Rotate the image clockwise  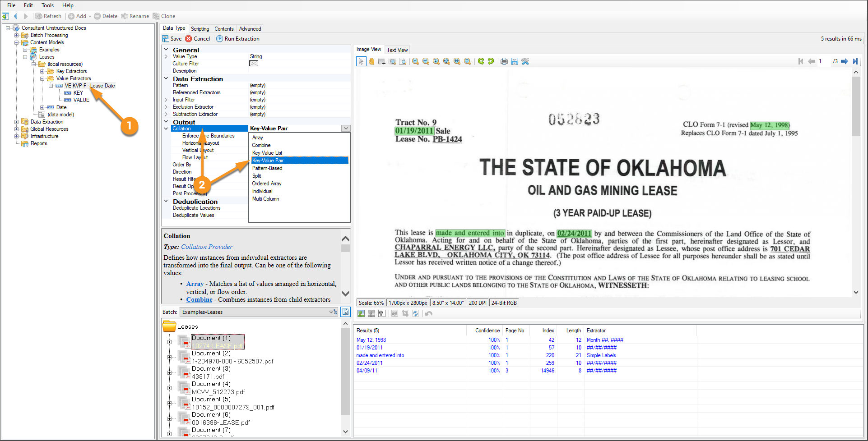pos(481,61)
